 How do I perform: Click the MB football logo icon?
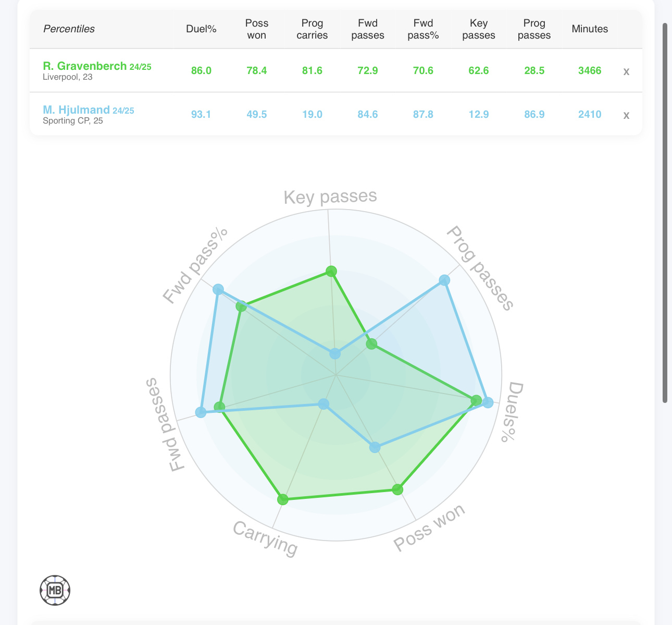(x=55, y=590)
